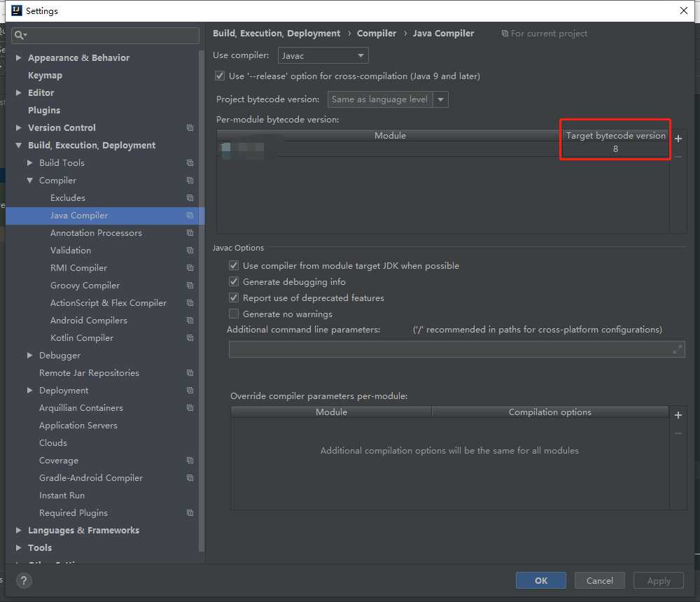Enable Generate no warnings checkbox

pyautogui.click(x=234, y=314)
